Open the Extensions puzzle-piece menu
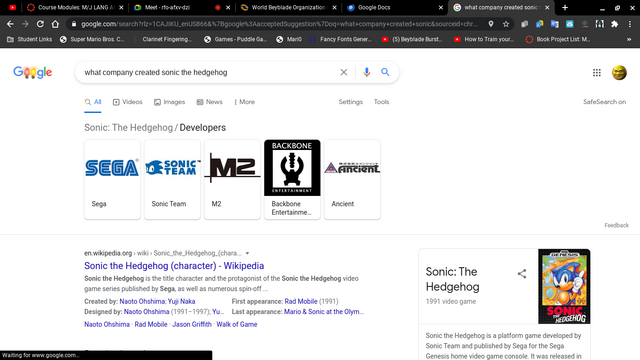 tap(615, 24)
